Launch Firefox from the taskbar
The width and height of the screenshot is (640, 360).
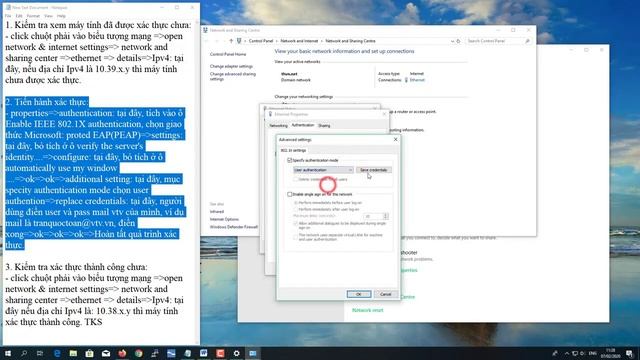point(122,353)
